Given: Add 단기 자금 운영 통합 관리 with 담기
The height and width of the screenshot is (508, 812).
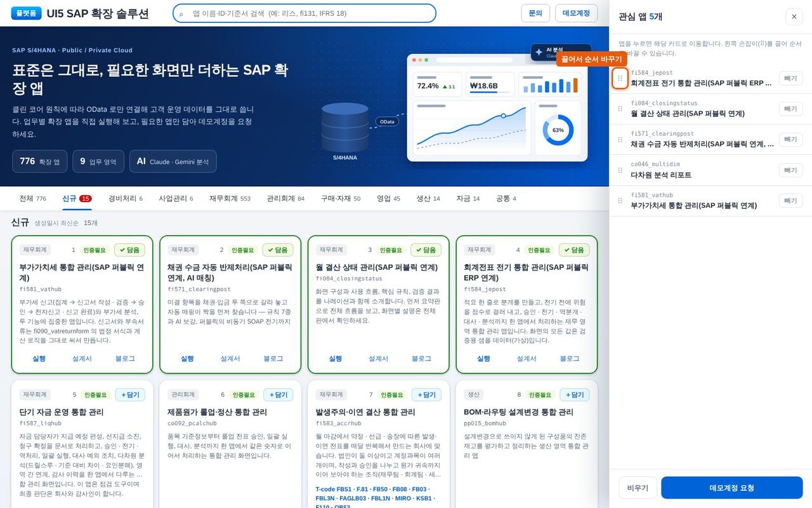Looking at the screenshot, I should (129, 395).
